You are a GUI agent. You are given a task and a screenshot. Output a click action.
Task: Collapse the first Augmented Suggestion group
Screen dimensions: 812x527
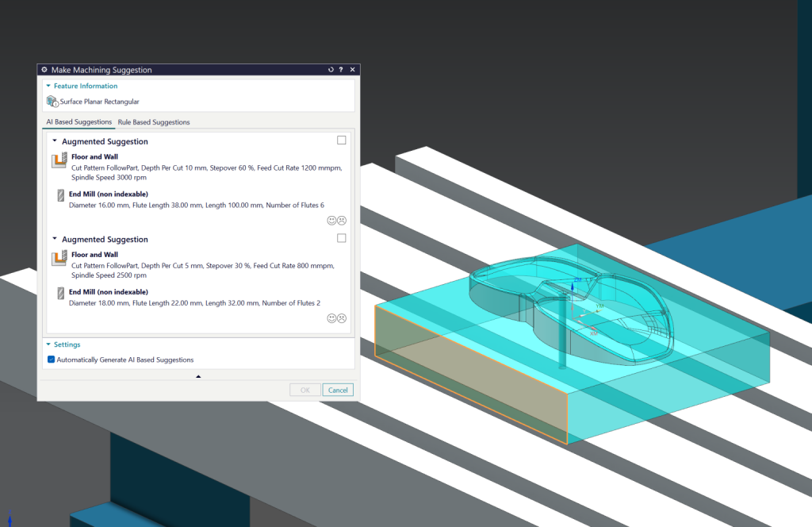[55, 140]
